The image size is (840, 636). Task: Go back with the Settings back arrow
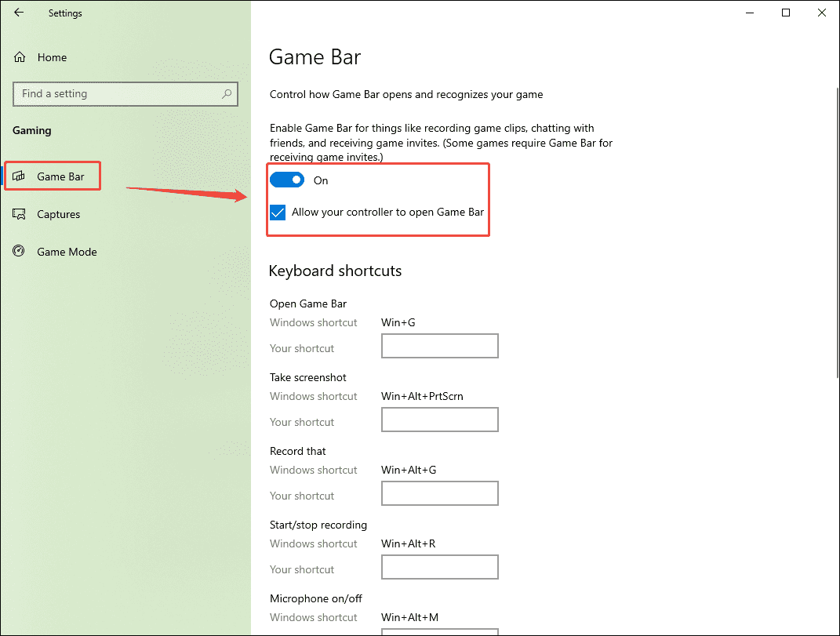[19, 13]
